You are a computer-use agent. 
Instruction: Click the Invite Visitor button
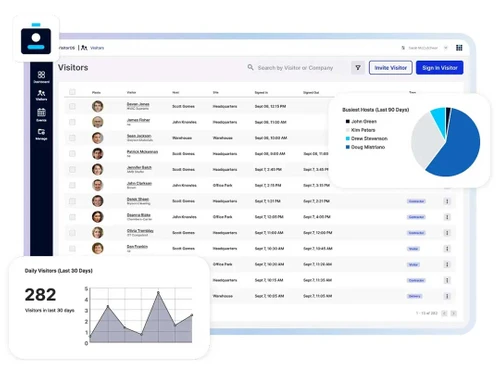click(391, 68)
